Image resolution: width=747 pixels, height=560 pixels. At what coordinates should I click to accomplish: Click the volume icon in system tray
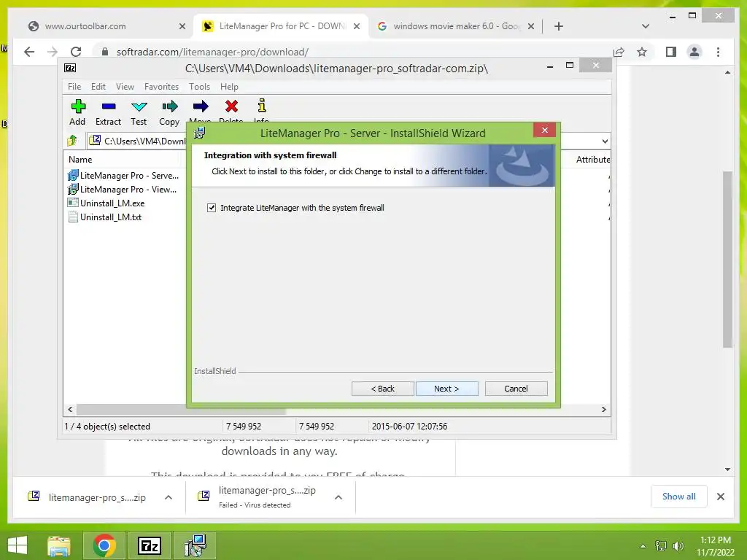(x=678, y=546)
